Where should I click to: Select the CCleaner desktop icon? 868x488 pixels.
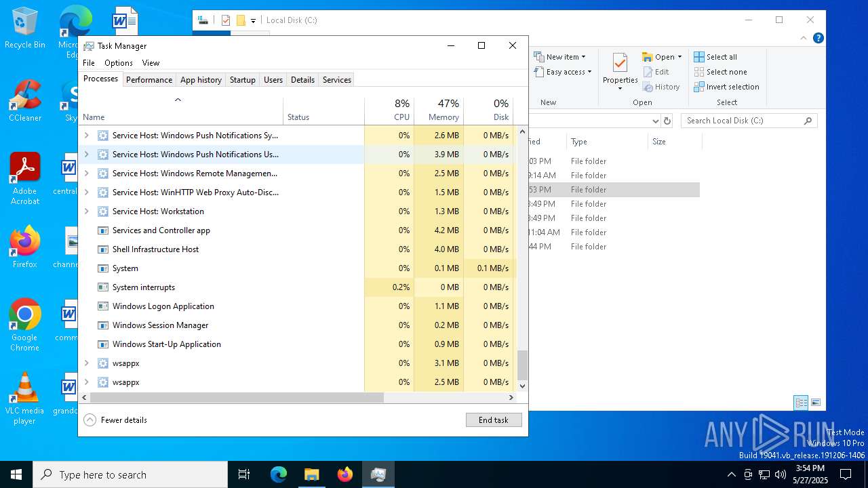point(25,101)
